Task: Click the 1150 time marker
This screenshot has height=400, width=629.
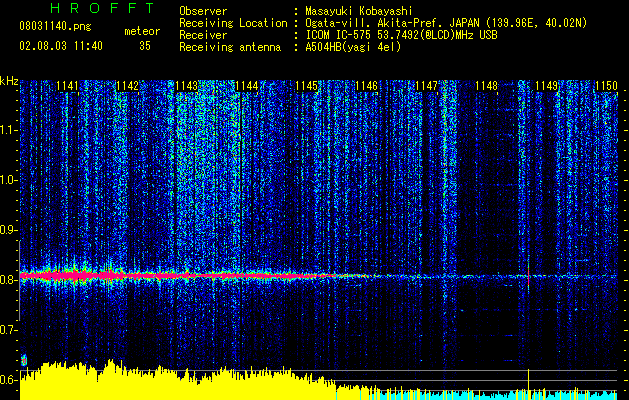Action: click(x=606, y=86)
